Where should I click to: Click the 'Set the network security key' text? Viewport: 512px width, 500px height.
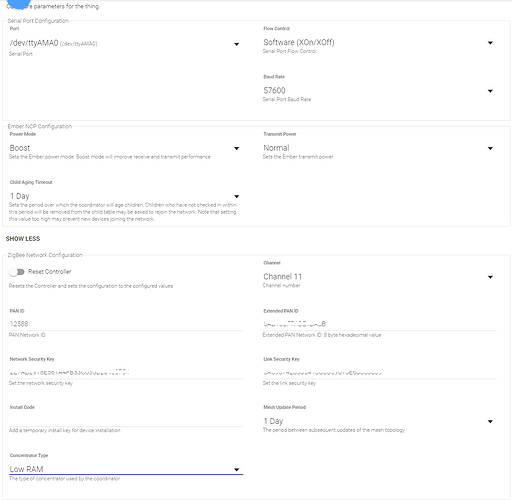[x=41, y=383]
